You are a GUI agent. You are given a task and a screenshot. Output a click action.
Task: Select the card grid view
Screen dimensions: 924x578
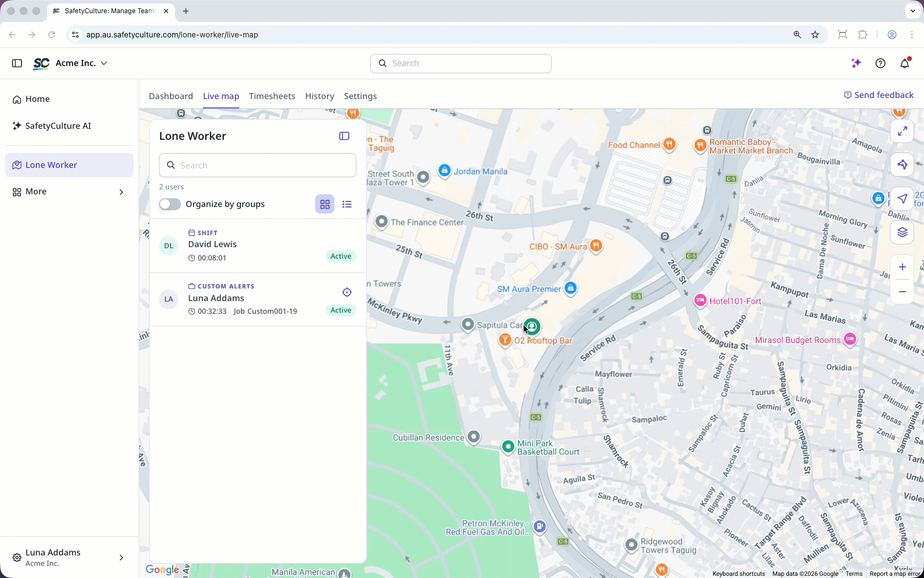(325, 204)
